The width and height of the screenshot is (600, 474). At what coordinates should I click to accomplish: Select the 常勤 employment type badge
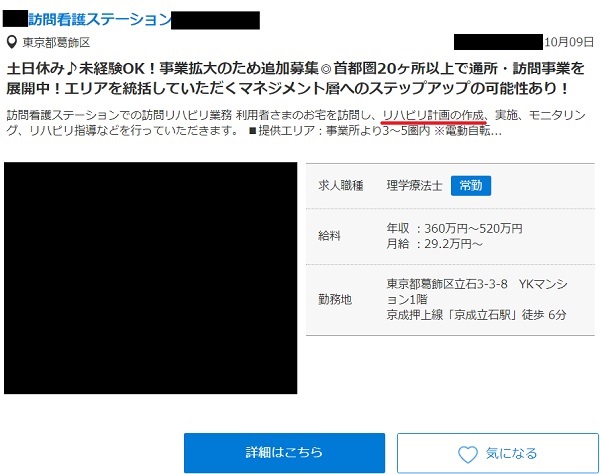click(470, 186)
